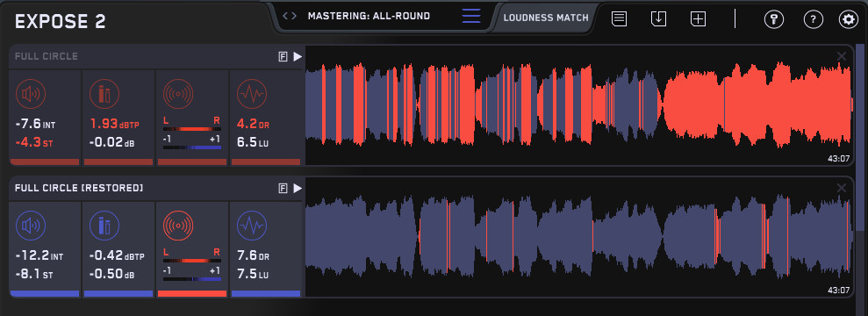This screenshot has width=868, height=316.
Task: Click the 7.5 LU value
Action: click(253, 275)
